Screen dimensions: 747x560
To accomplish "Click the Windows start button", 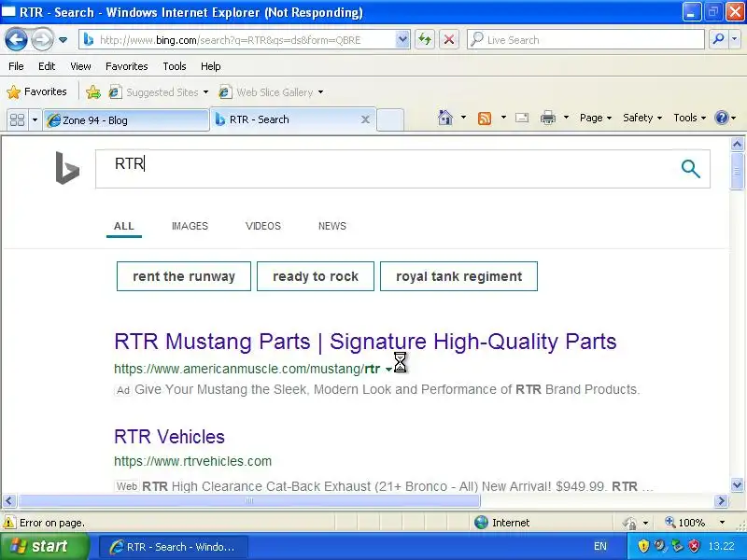I will [44, 546].
